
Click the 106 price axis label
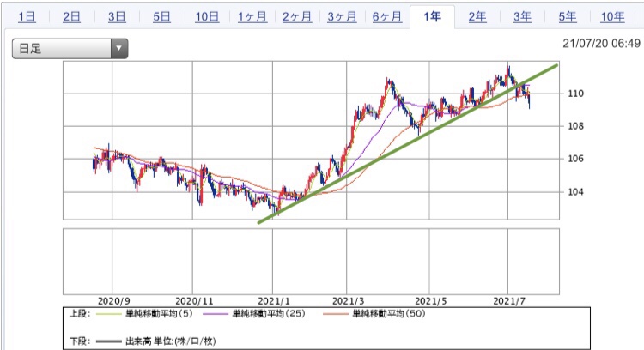pyautogui.click(x=575, y=159)
